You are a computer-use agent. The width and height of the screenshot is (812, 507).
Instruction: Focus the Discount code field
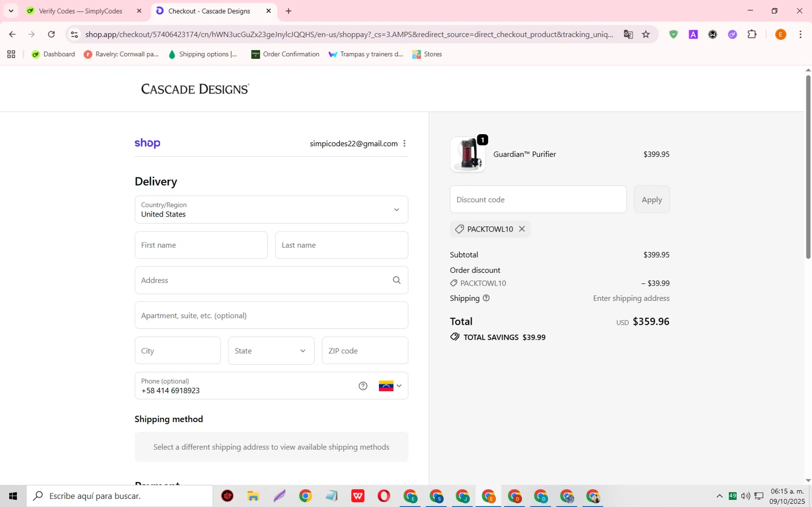point(538,199)
